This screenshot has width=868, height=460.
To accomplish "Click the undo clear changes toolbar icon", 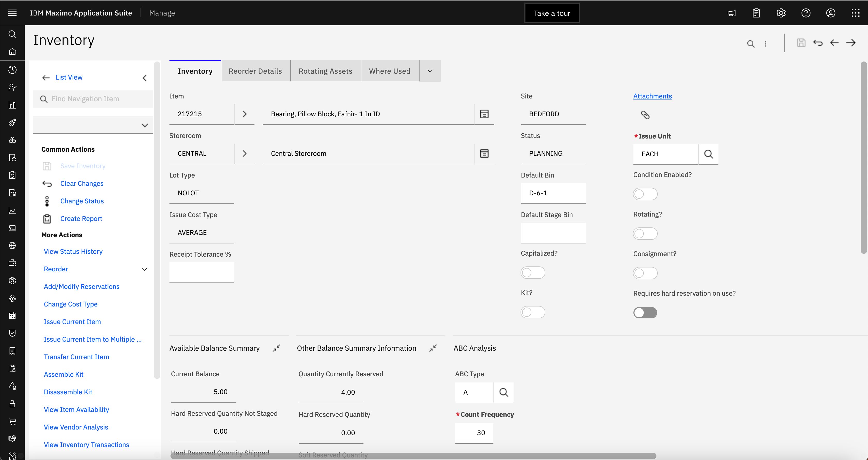I will (x=818, y=43).
